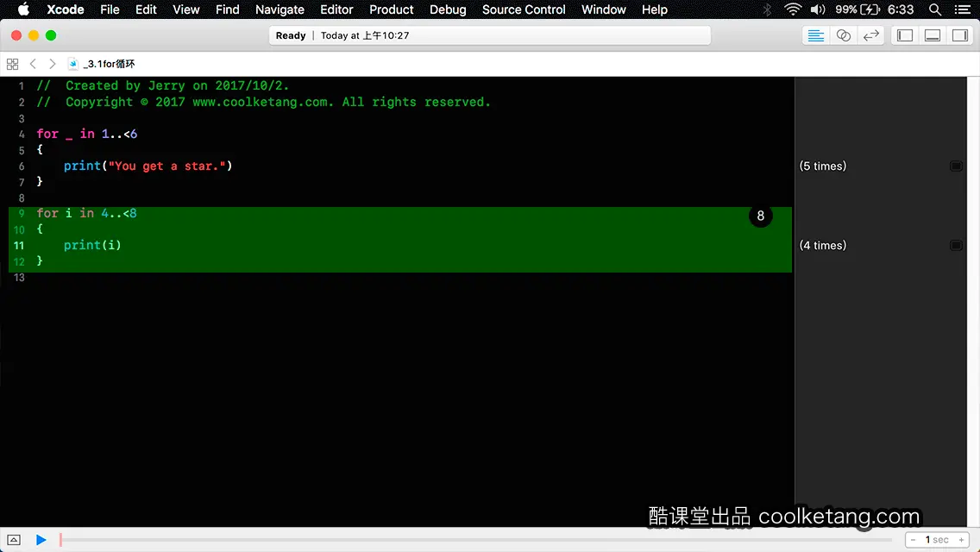Click the number 8 inline badge
This screenshot has height=552, width=980.
click(x=761, y=216)
